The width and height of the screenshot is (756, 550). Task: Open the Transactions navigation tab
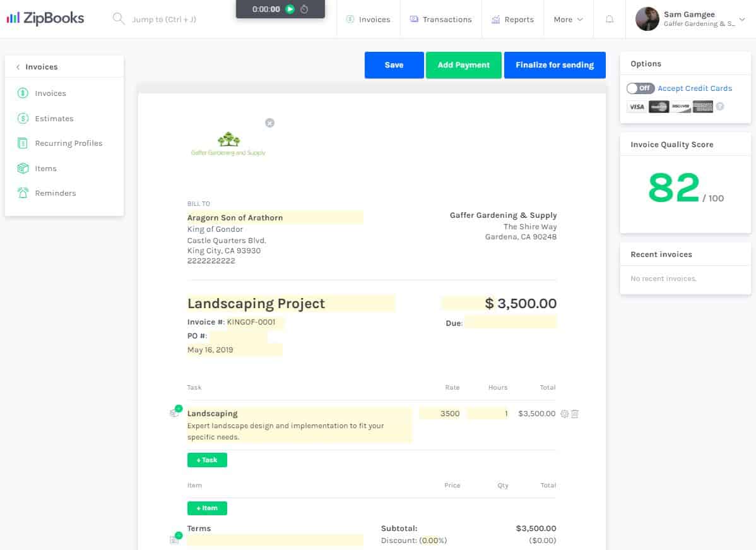click(440, 20)
